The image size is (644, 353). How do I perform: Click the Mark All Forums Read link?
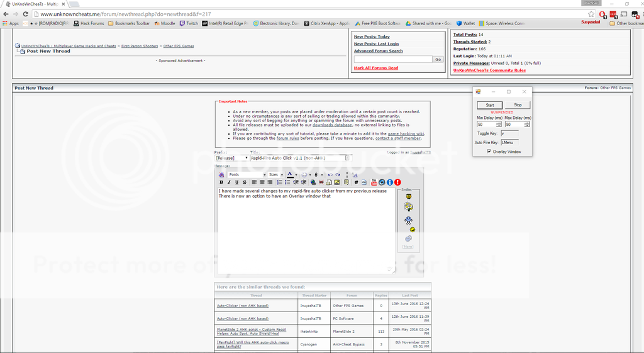click(x=376, y=68)
